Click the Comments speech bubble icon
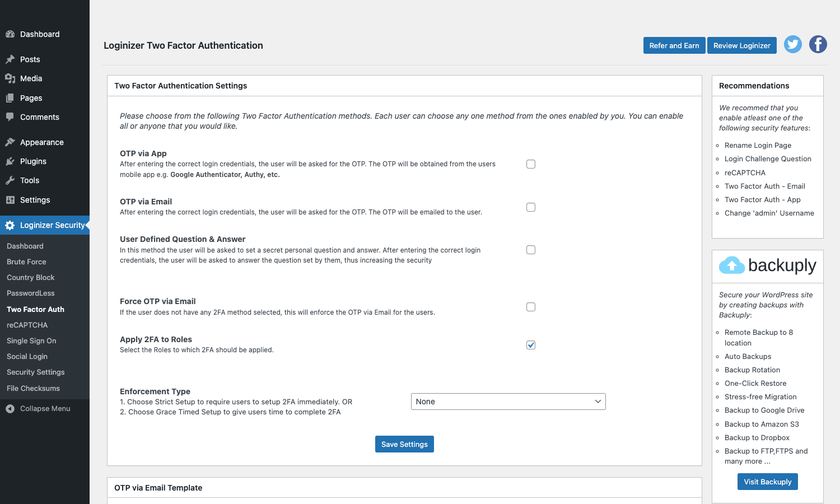Image resolution: width=840 pixels, height=504 pixels. click(x=10, y=117)
